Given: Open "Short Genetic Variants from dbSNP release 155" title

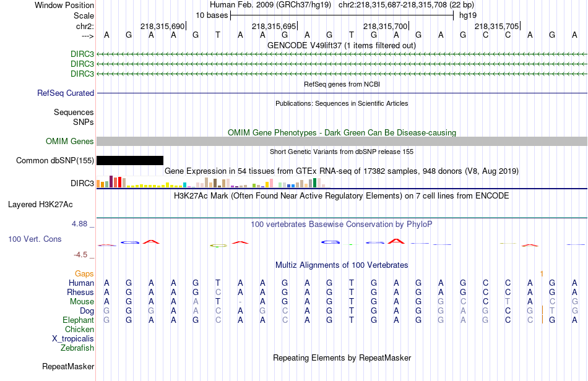Looking at the screenshot, I should pos(342,152).
